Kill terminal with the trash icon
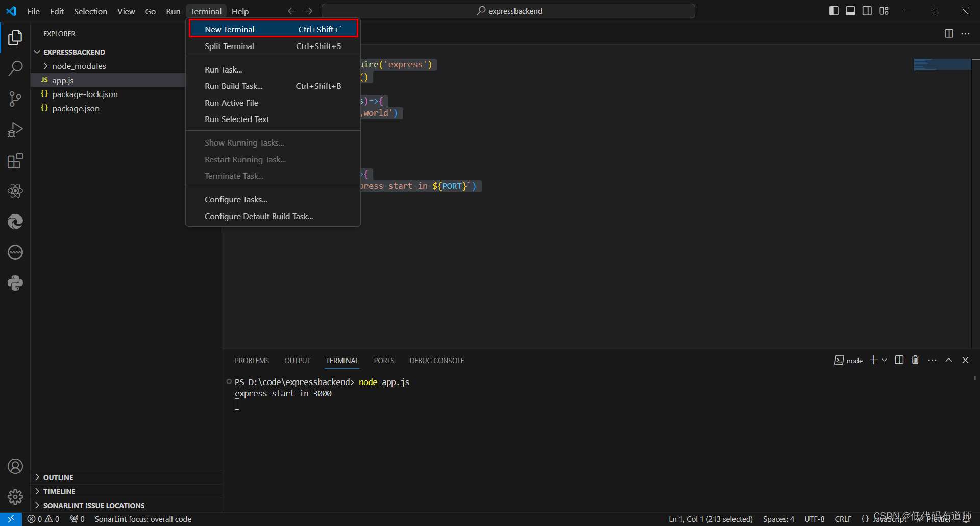 [915, 360]
